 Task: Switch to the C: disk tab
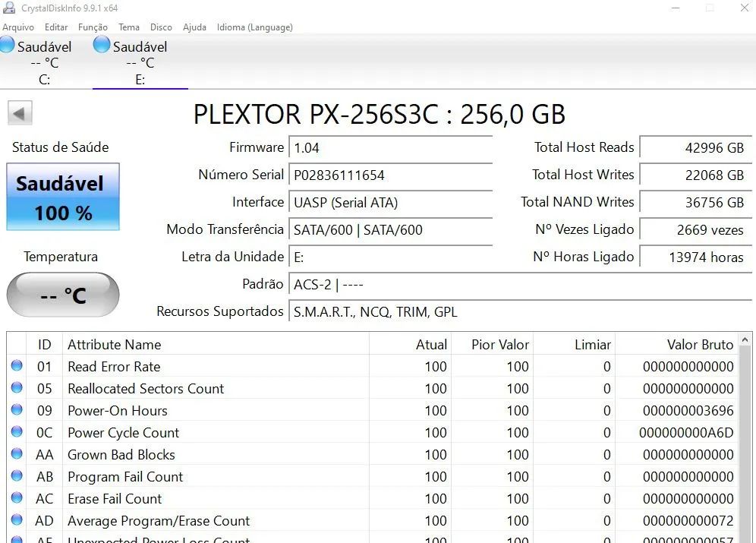coord(44,62)
